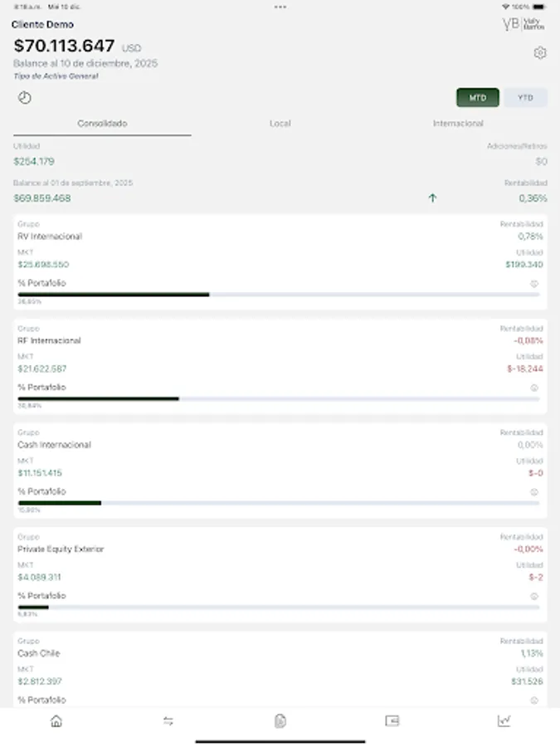Tap the 0,78% rentabilidad value
The width and height of the screenshot is (560, 747).
[530, 237]
